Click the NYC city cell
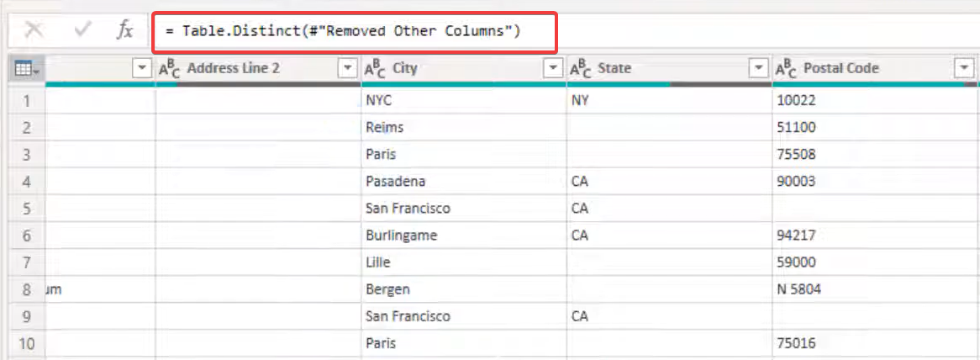This screenshot has height=360, width=980. 464,101
